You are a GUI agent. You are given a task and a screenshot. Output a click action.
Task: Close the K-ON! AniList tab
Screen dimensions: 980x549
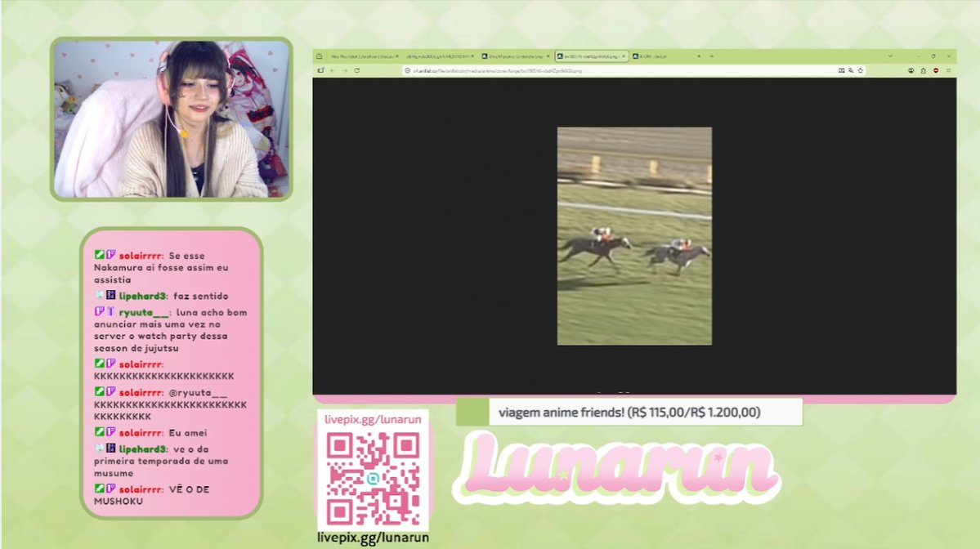coord(699,56)
